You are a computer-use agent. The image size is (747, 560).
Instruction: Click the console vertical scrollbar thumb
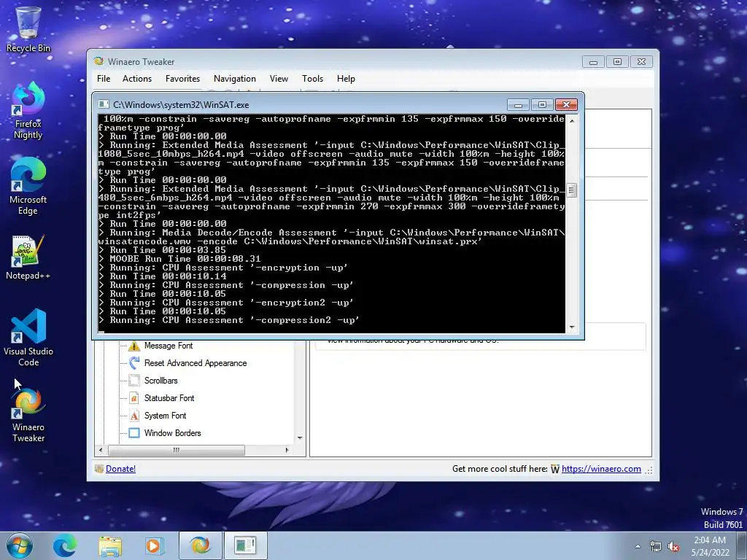click(x=572, y=190)
